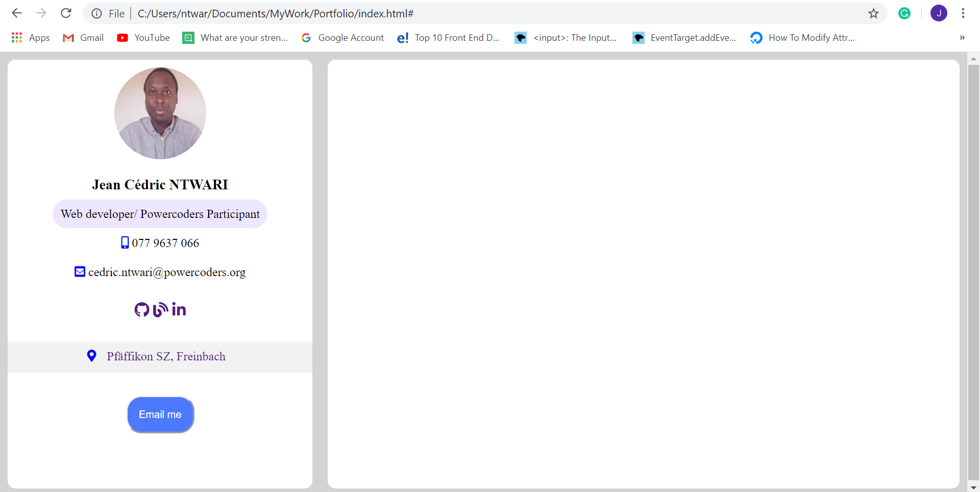Click the mobile phone icon
Viewport: 980px width, 492px height.
pos(125,242)
